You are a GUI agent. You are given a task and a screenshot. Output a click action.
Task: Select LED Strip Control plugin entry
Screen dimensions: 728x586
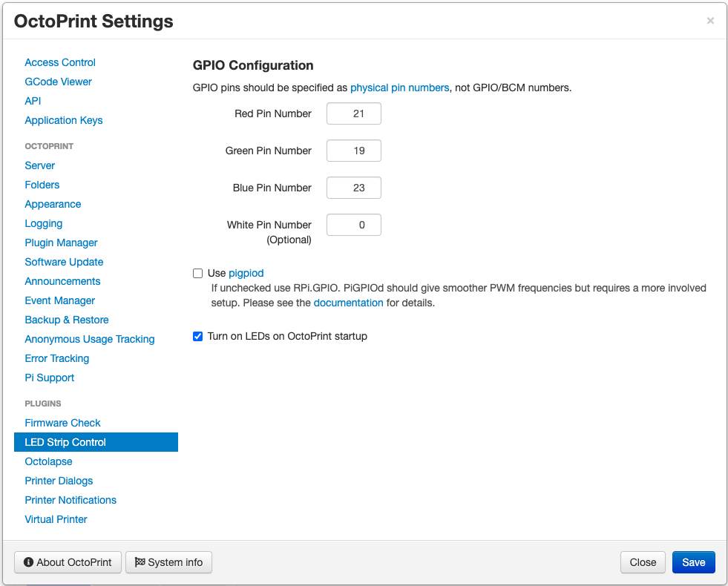point(96,442)
